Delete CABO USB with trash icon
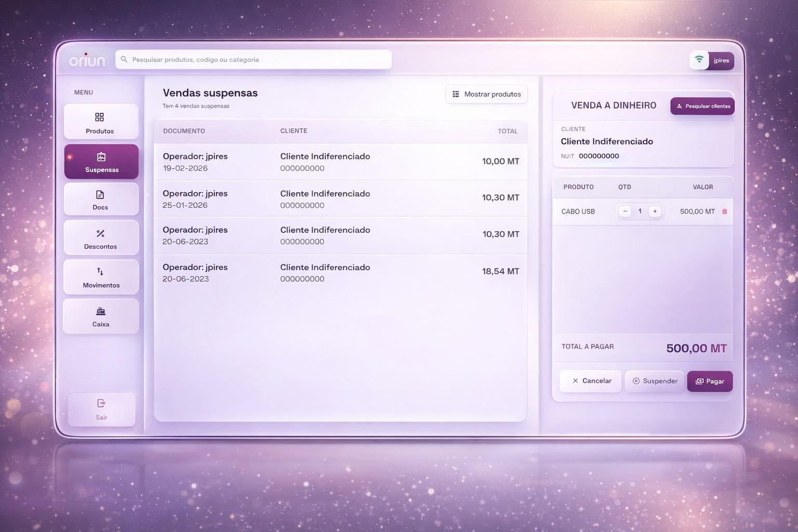 tap(725, 211)
